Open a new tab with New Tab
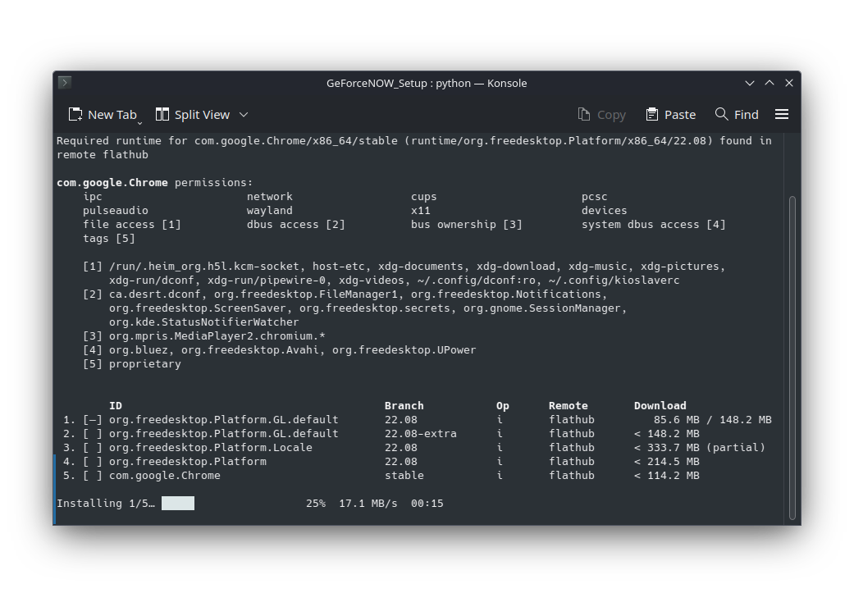Viewport: 854px width, 616px height. 103,114
